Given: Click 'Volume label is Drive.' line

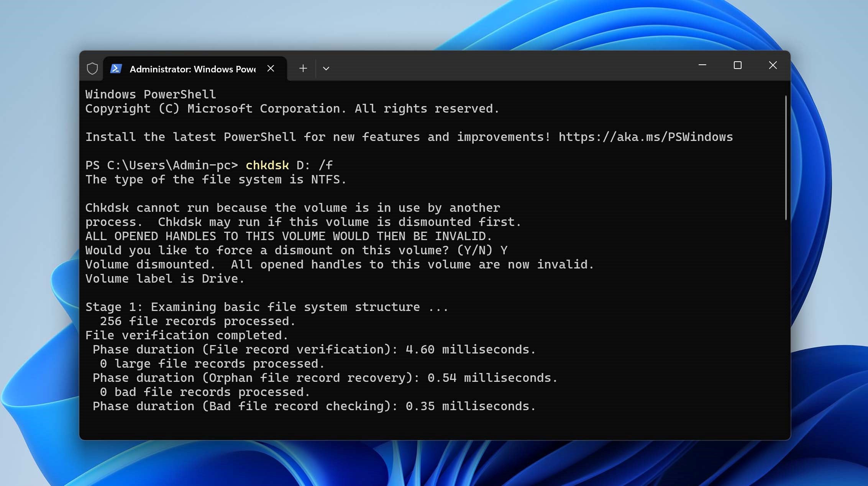Looking at the screenshot, I should [165, 278].
